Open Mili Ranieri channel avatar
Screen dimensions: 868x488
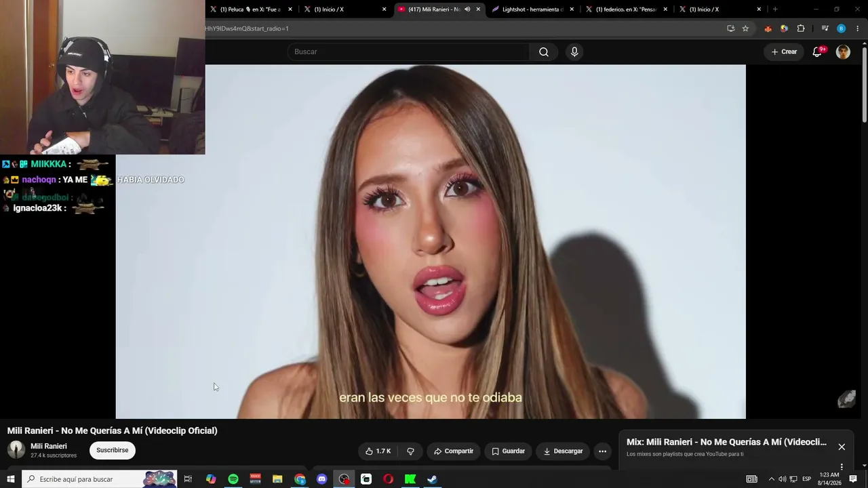[16, 450]
